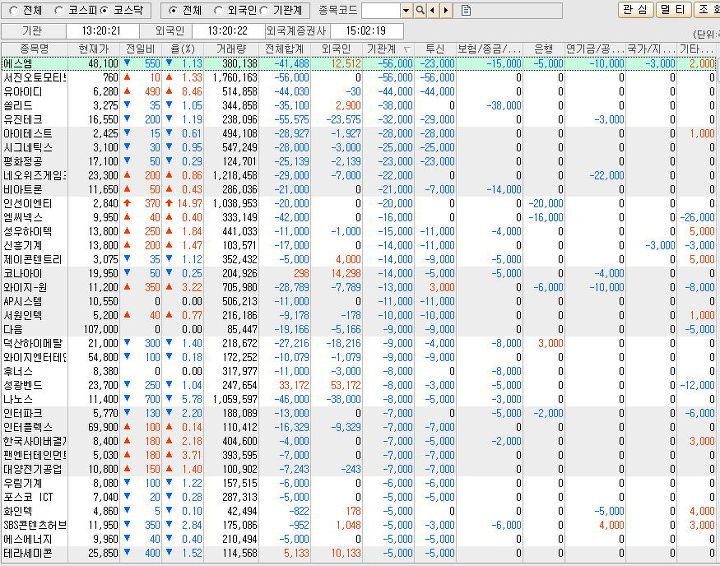The height and width of the screenshot is (566, 720).
Task: Select the 포스코 ICT stock name
Action: [x=28, y=497]
